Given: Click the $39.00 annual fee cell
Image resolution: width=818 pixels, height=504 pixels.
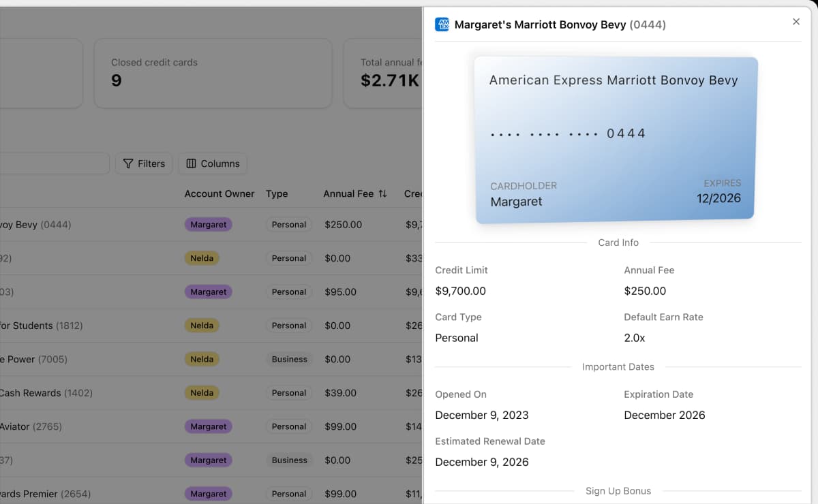Looking at the screenshot, I should pos(341,393).
